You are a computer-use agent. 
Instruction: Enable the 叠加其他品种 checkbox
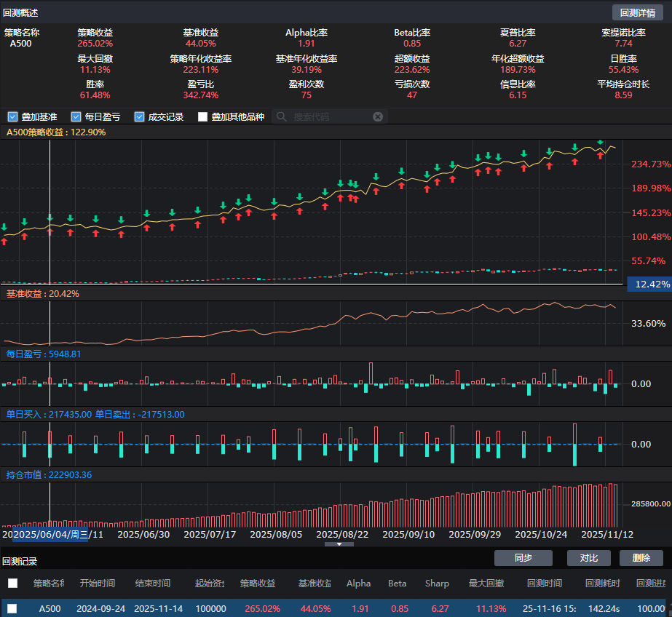click(203, 116)
